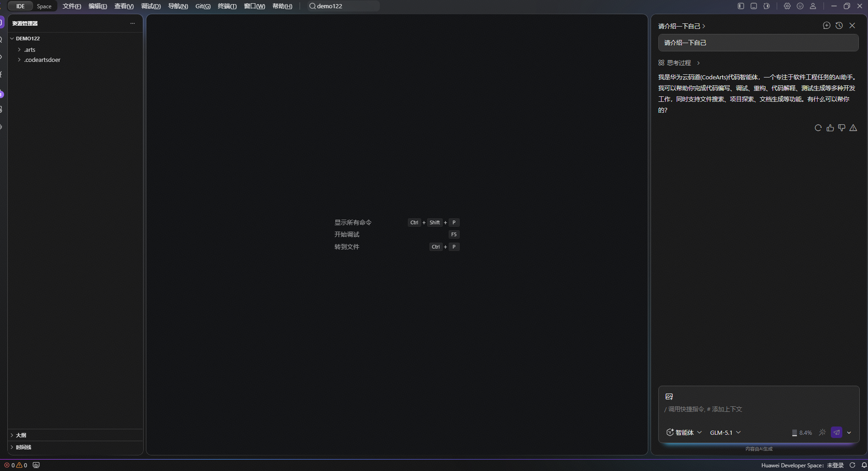Viewport: 868px width, 471px height.
Task: Report the AI response via warning icon
Action: tap(853, 128)
